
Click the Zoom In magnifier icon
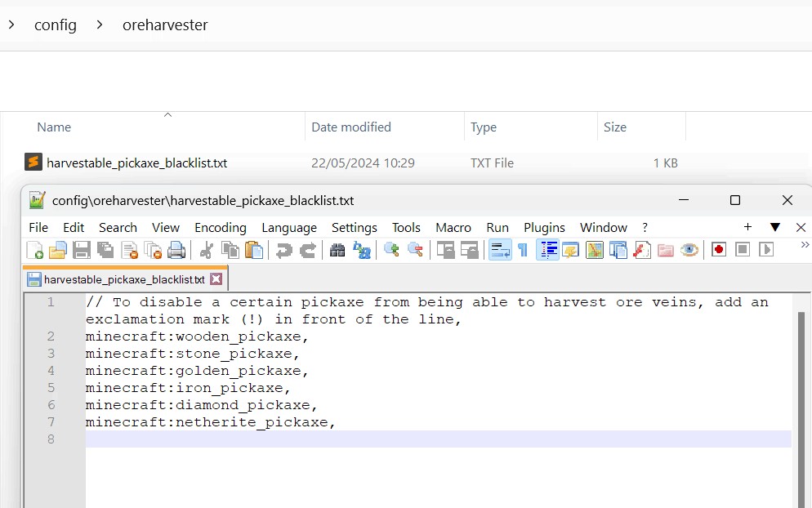click(392, 250)
